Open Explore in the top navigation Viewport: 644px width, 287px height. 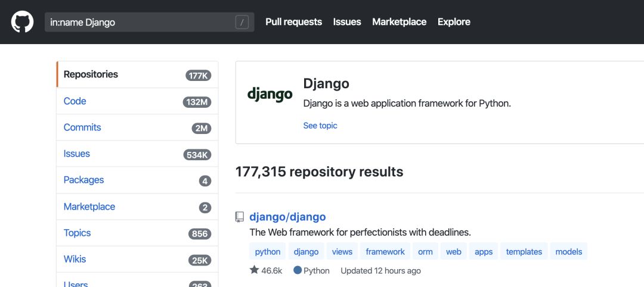coord(454,21)
